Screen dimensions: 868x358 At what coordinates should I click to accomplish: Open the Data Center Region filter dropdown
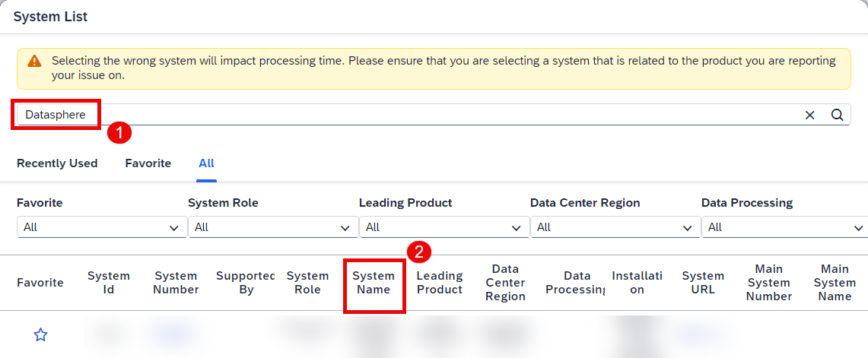click(615, 227)
